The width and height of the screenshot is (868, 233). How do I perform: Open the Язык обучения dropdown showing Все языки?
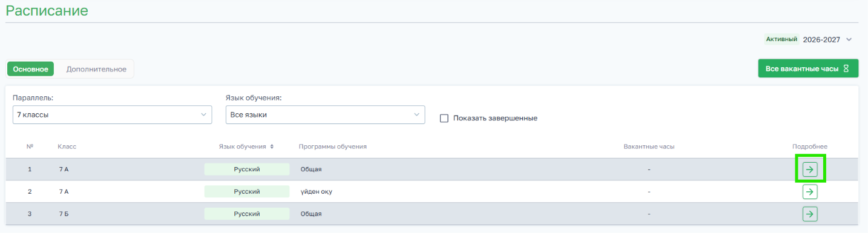(325, 114)
